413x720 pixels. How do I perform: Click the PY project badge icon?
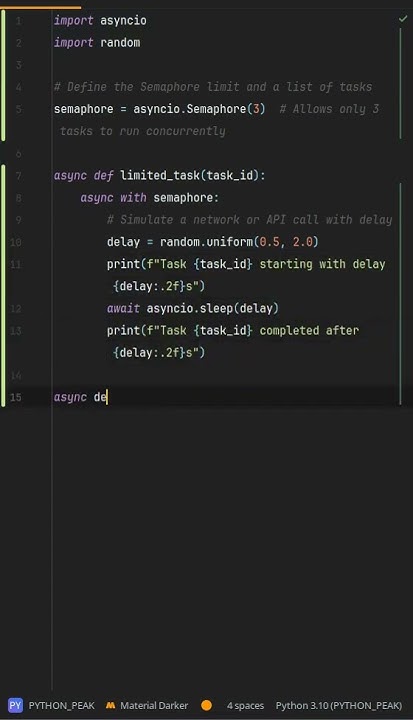15,705
